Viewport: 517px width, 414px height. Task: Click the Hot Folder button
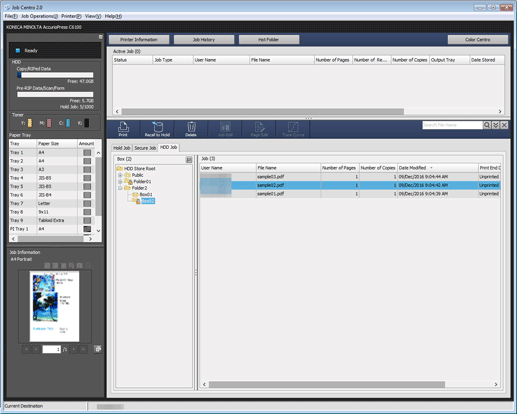(269, 40)
